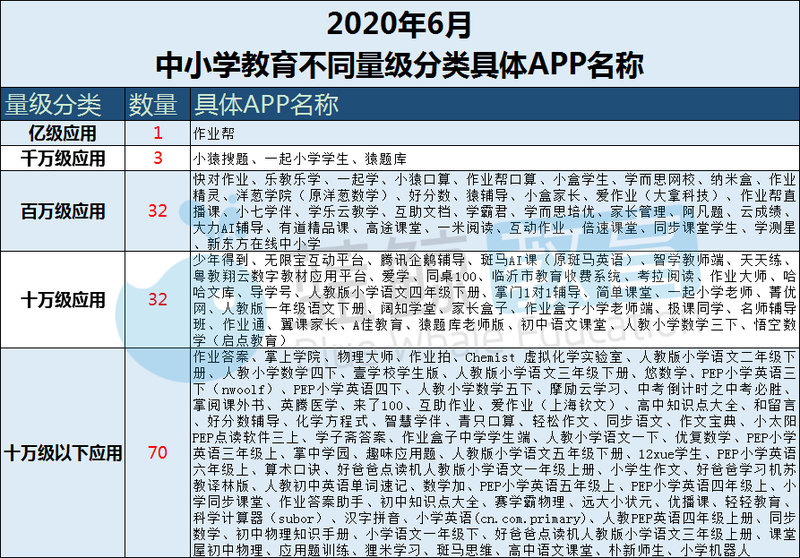This screenshot has height=558, width=800.
Task: Click '新东方在线中小学' in the 百万级 row
Action: (263, 244)
